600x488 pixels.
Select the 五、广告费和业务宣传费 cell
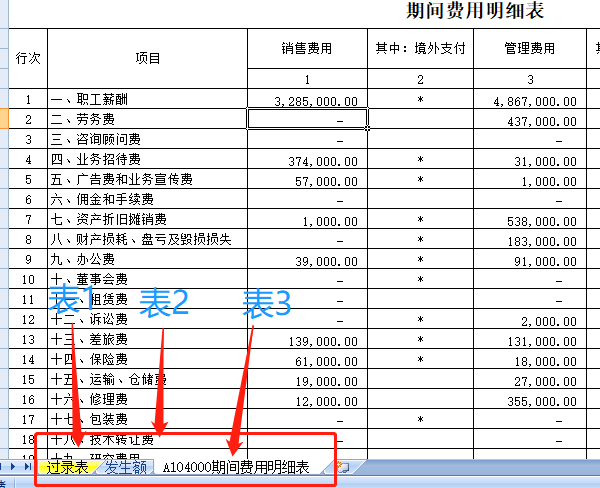pyautogui.click(x=147, y=179)
